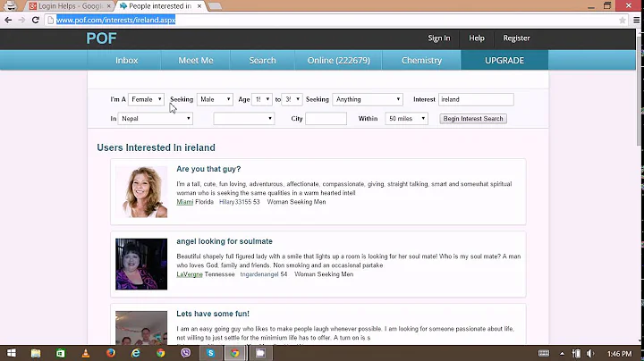This screenshot has height=361, width=644.
Task: Open the Search nav item
Action: (x=262, y=60)
